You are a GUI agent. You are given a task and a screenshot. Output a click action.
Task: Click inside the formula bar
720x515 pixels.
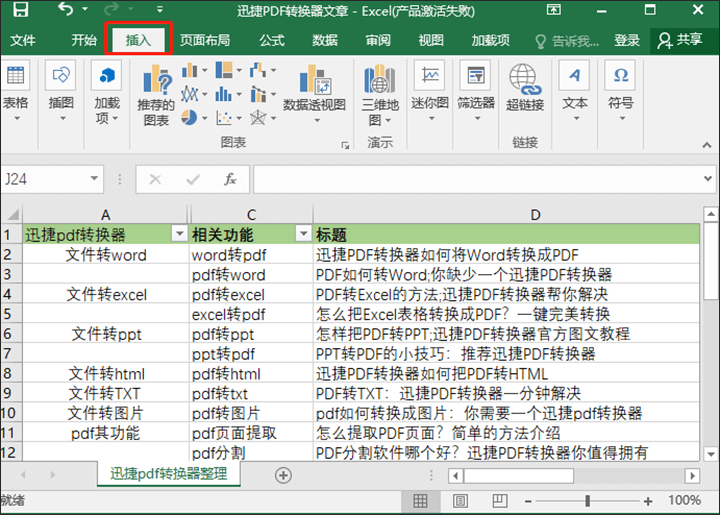[x=478, y=179]
